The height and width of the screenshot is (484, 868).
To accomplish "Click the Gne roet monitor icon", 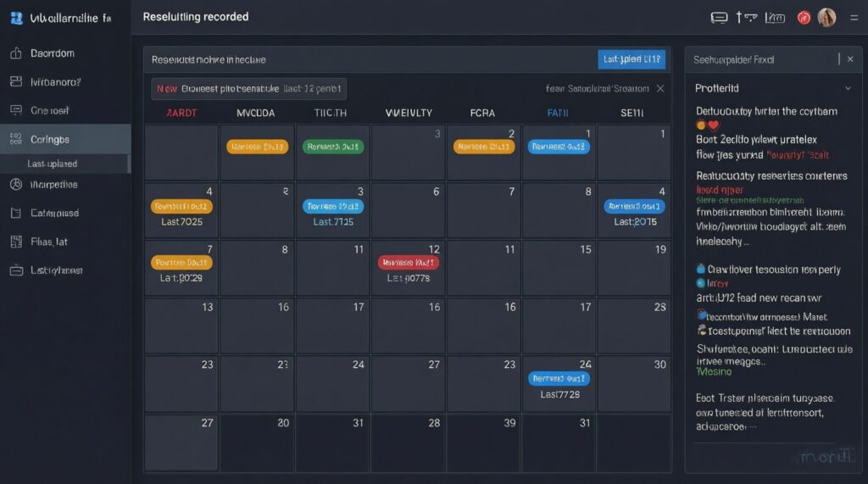I will click(x=15, y=110).
